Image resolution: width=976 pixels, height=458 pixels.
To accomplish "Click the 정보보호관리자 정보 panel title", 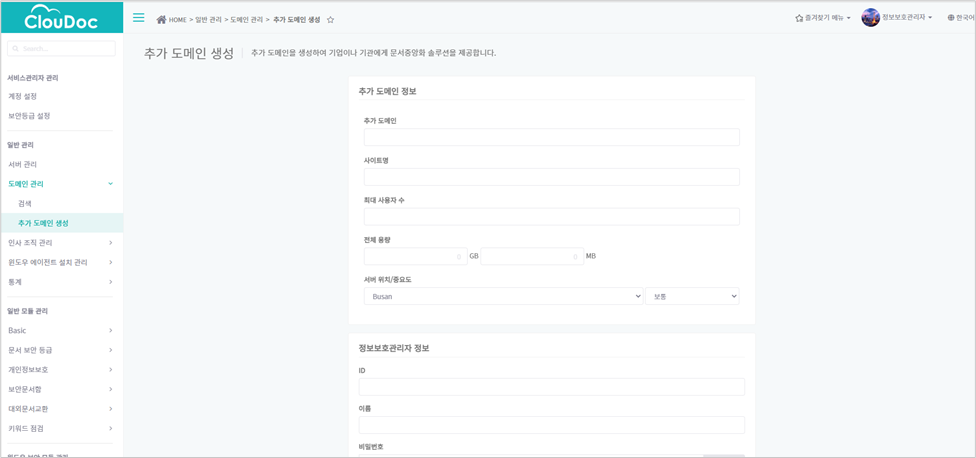I will tap(394, 348).
